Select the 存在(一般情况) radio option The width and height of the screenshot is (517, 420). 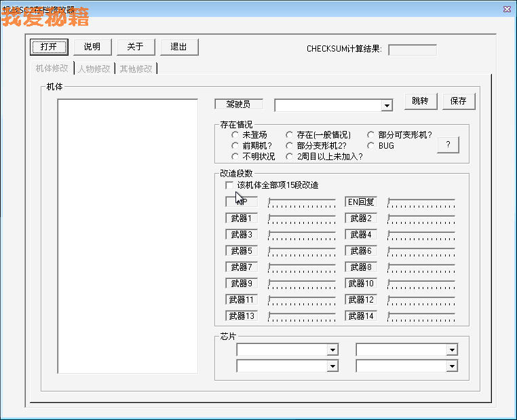click(290, 135)
